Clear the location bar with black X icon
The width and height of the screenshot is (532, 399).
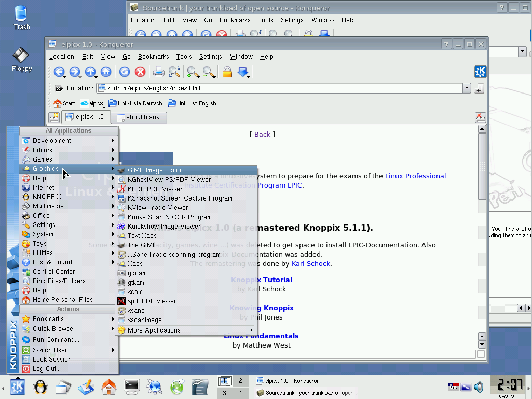pyautogui.click(x=59, y=88)
